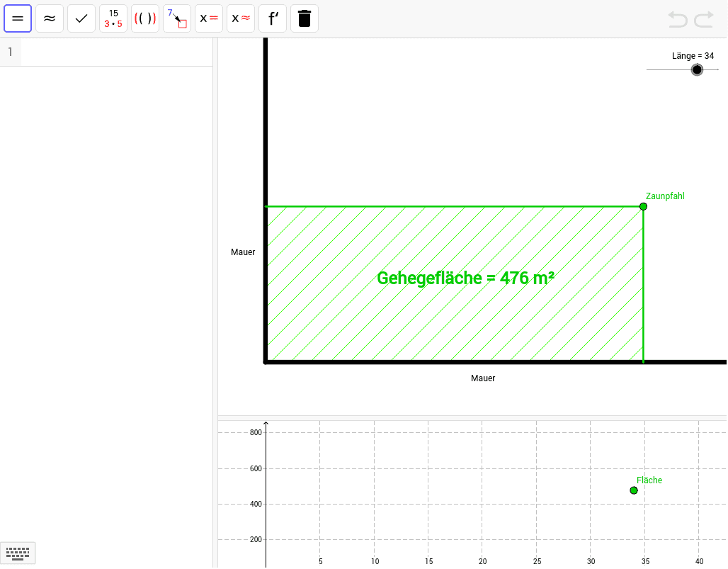Select the Keep Input checkmark tool
Screen dimensions: 728x569
(x=81, y=18)
